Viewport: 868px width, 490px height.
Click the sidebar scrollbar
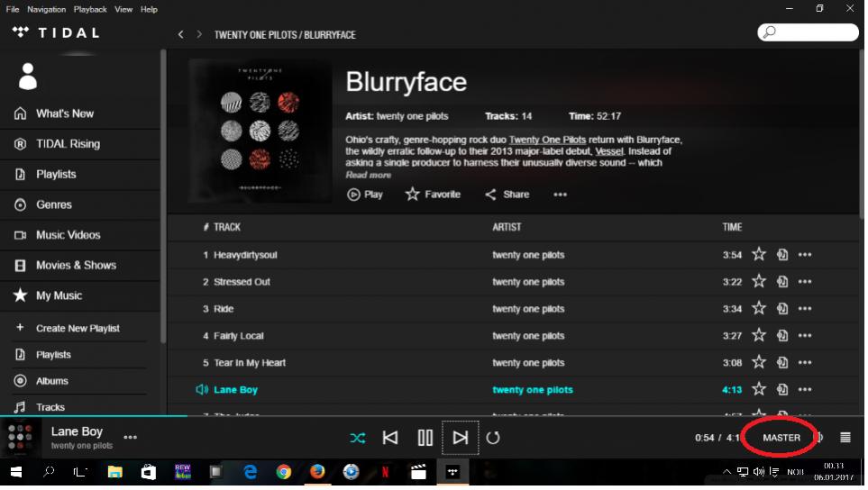(x=164, y=197)
